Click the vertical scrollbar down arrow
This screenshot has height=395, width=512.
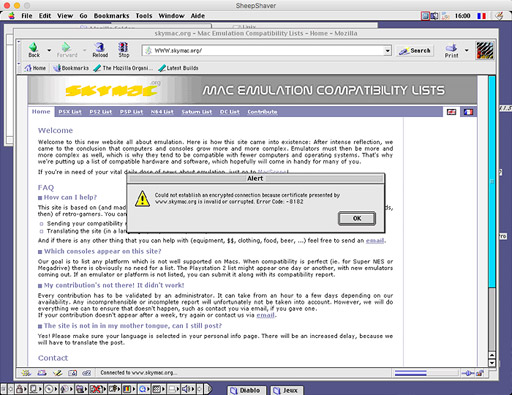tap(492, 363)
